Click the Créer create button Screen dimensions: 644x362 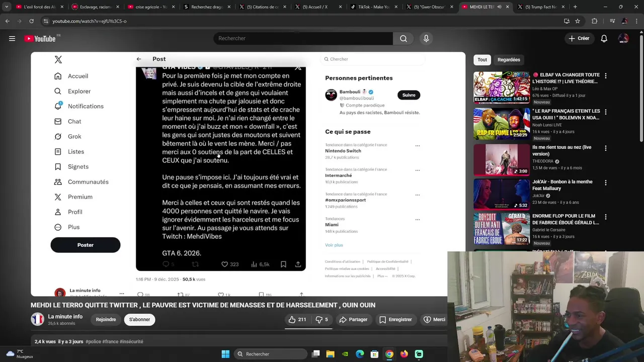pos(579,38)
